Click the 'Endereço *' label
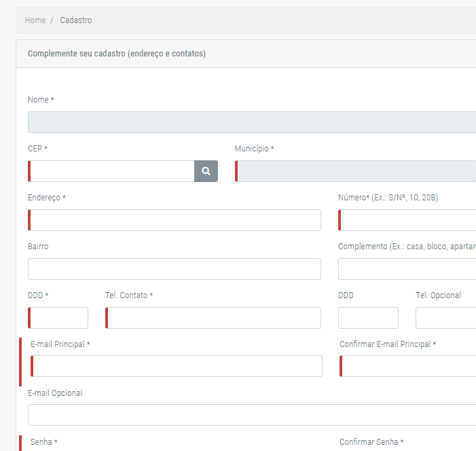Screen dimensions: 476x451 click(x=47, y=198)
